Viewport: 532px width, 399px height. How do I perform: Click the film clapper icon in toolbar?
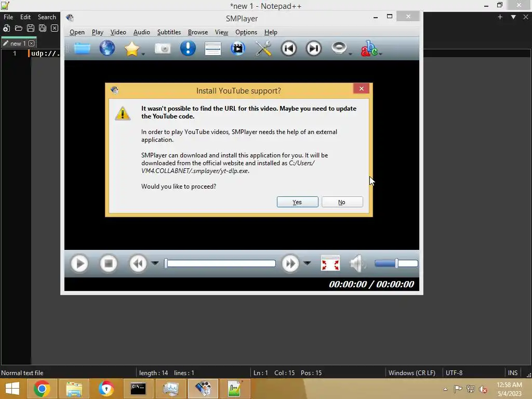point(238,48)
